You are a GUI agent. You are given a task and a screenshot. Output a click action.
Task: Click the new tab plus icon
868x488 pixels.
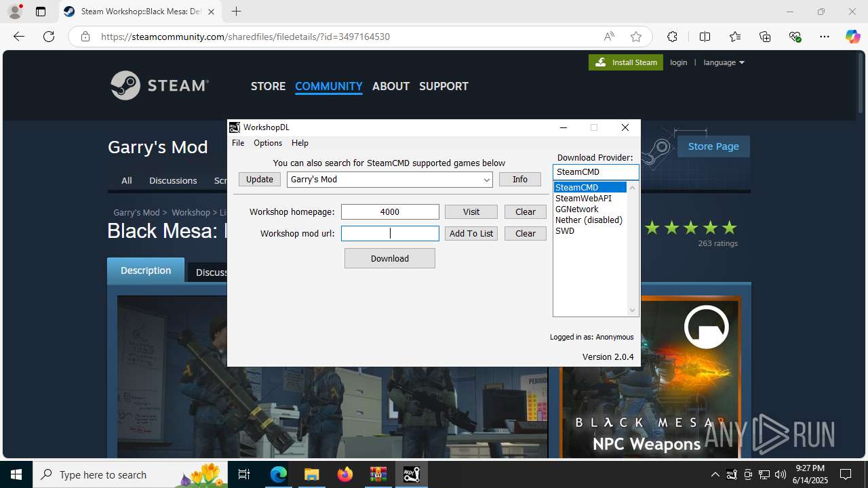236,12
